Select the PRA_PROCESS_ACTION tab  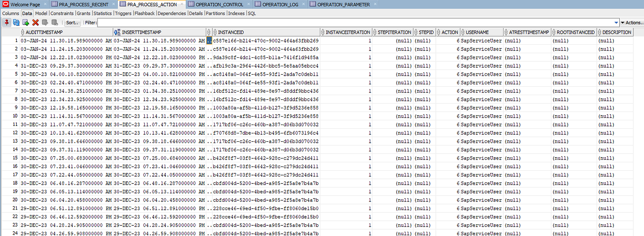pos(151,5)
